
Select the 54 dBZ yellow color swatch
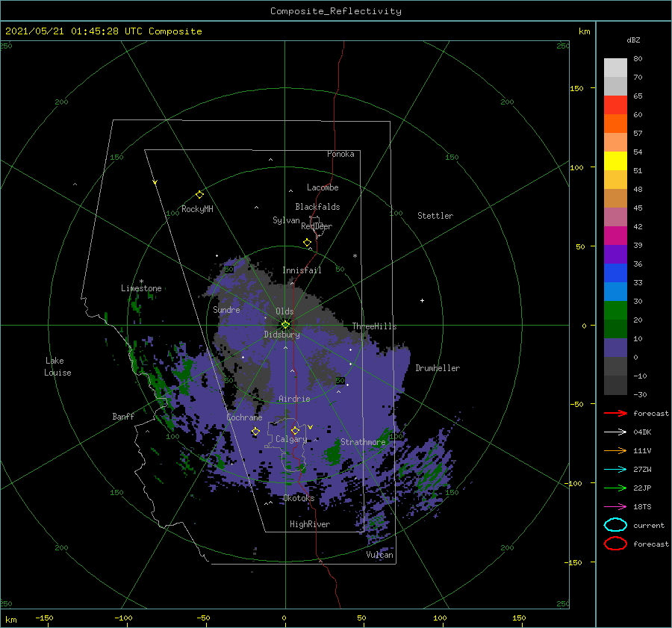615,161
